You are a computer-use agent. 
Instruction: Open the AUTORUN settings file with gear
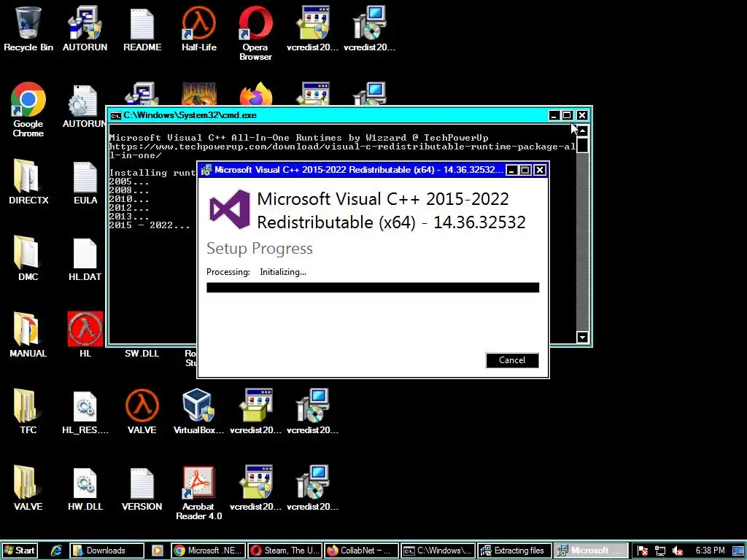84,107
